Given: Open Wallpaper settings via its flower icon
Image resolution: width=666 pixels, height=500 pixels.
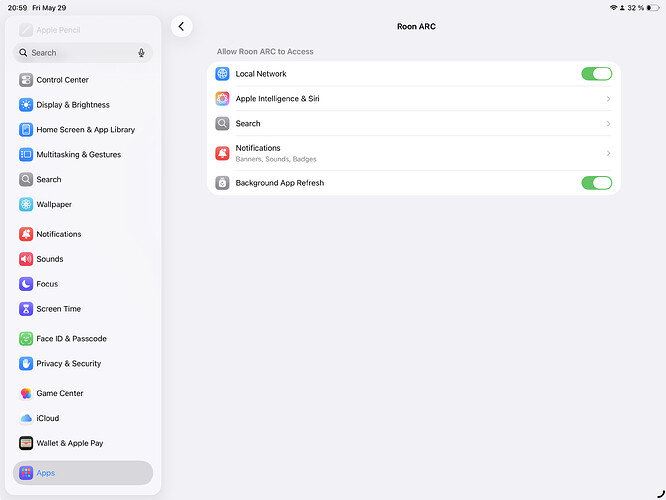Looking at the screenshot, I should [26, 204].
